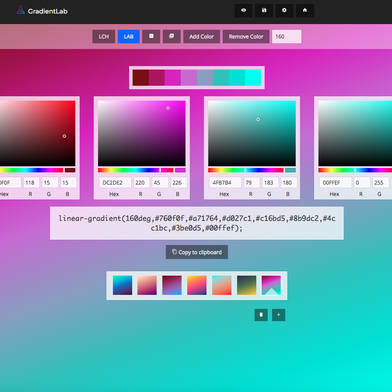Image resolution: width=392 pixels, height=392 pixels.
Task: Select the orchid fourth palette swatch
Action: tap(189, 78)
